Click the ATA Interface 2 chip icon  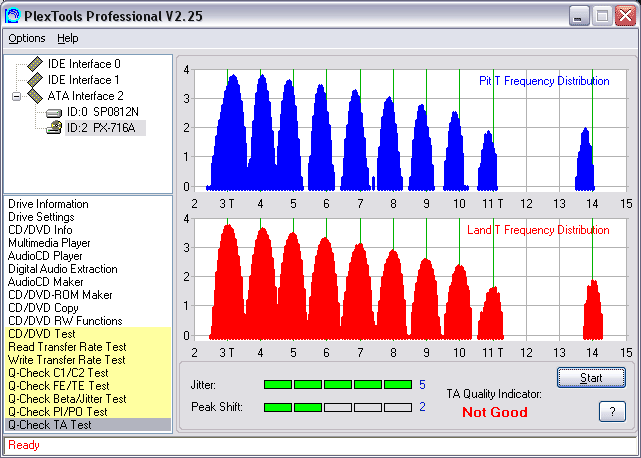(35, 96)
